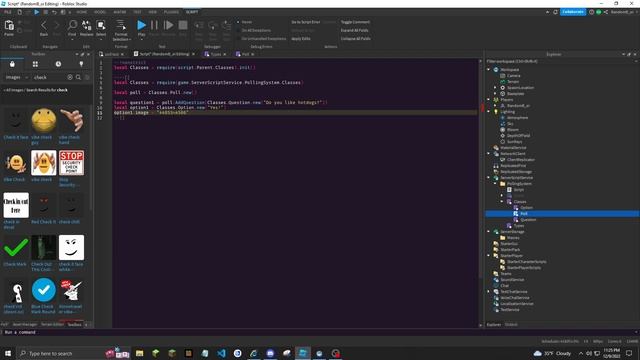Click Expand All Folds

pos(354,30)
